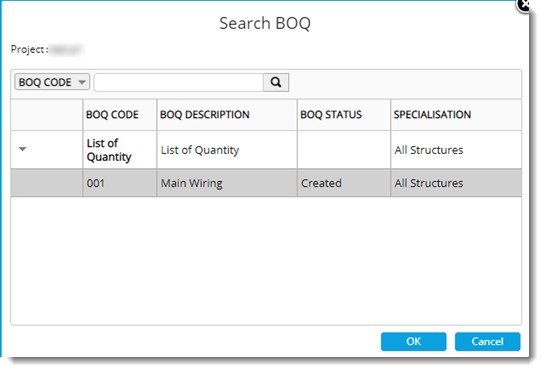Screen dimensions: 544x372
Task: Click All Structures in List of Quantity row
Action: click(429, 150)
